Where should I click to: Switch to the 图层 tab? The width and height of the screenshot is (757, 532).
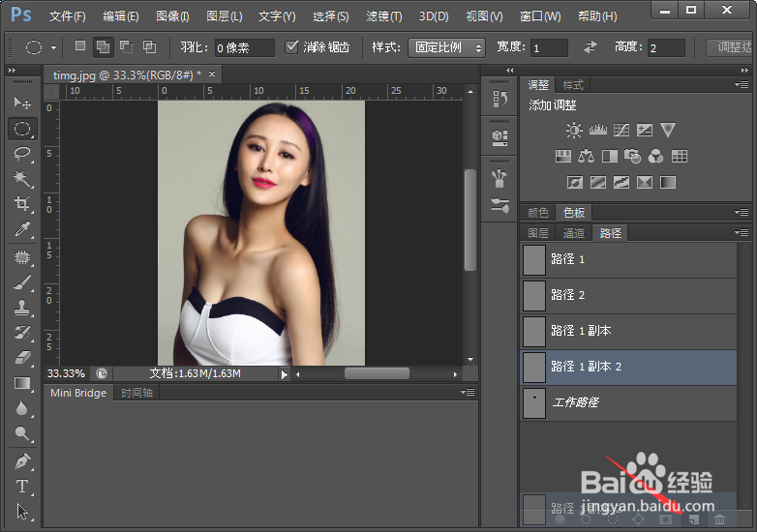coord(538,233)
